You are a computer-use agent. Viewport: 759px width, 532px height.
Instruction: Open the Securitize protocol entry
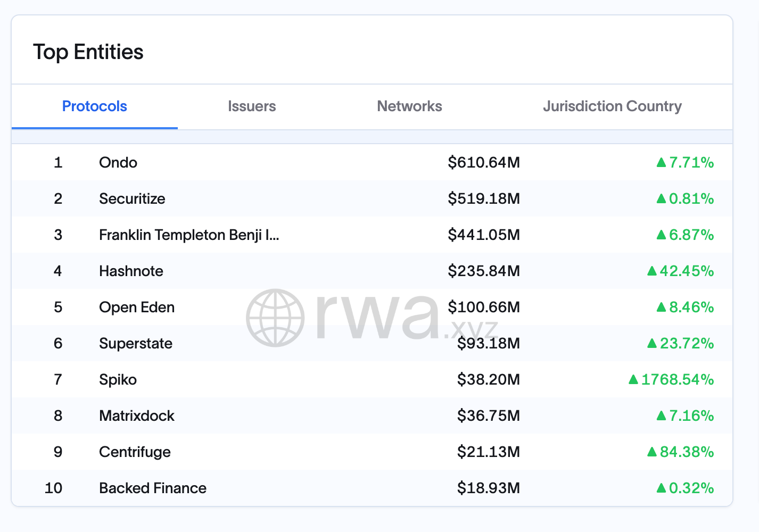point(132,199)
